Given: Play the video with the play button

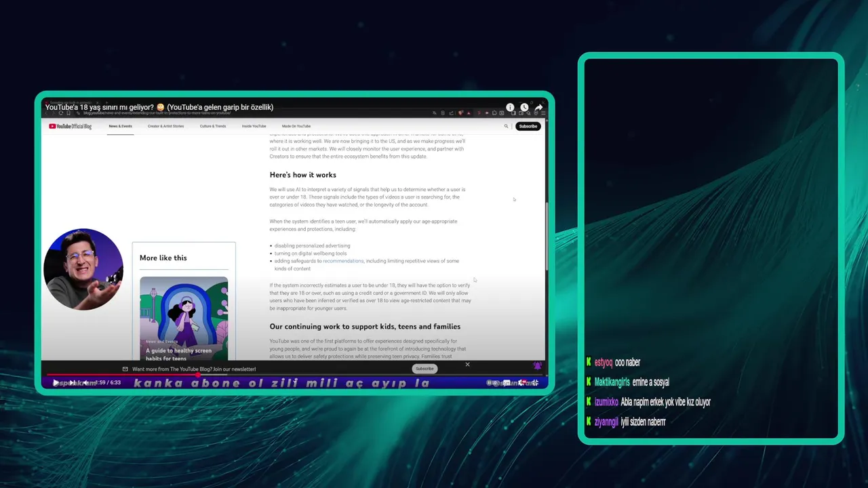Looking at the screenshot, I should click(56, 383).
